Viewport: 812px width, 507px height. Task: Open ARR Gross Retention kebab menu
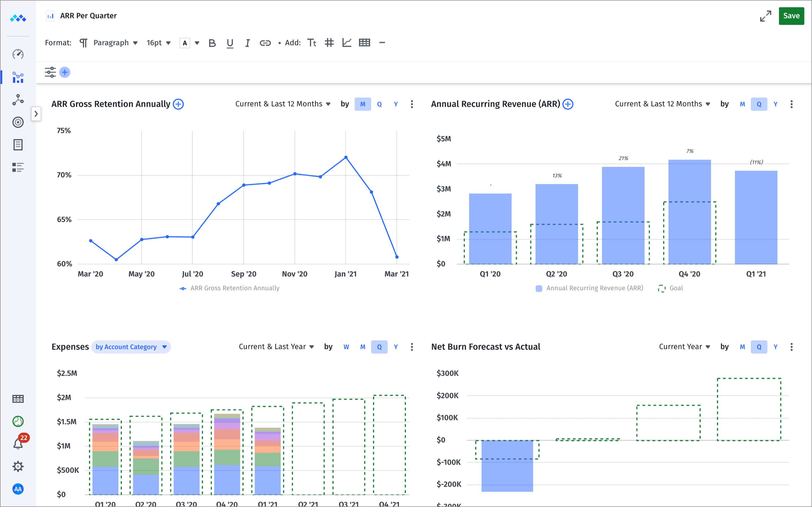[412, 104]
